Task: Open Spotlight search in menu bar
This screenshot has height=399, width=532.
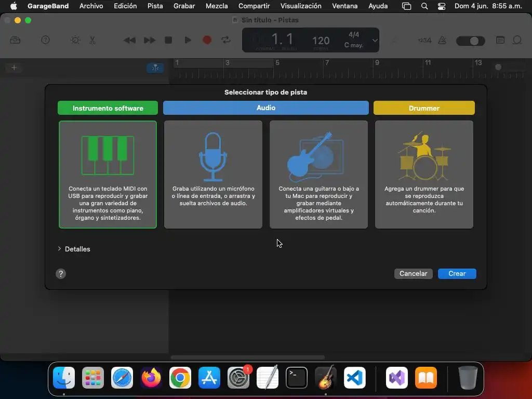Action: point(424,6)
